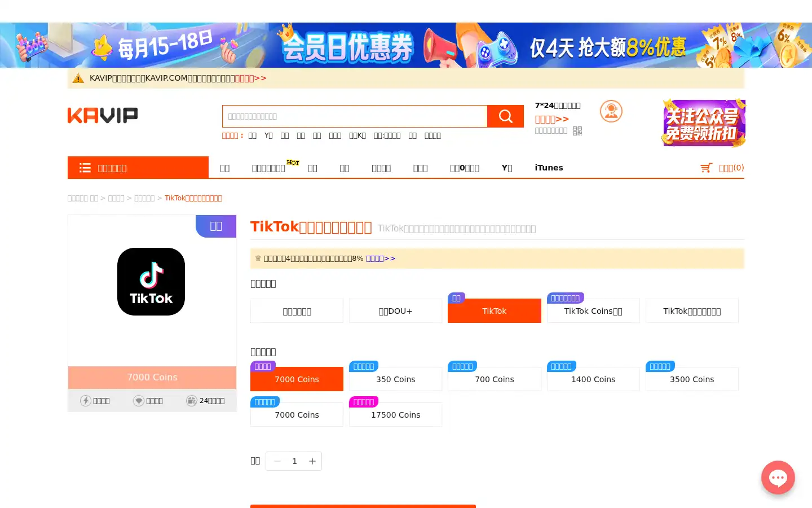Increase quantity with the plus button
The height and width of the screenshot is (508, 812).
(x=312, y=461)
